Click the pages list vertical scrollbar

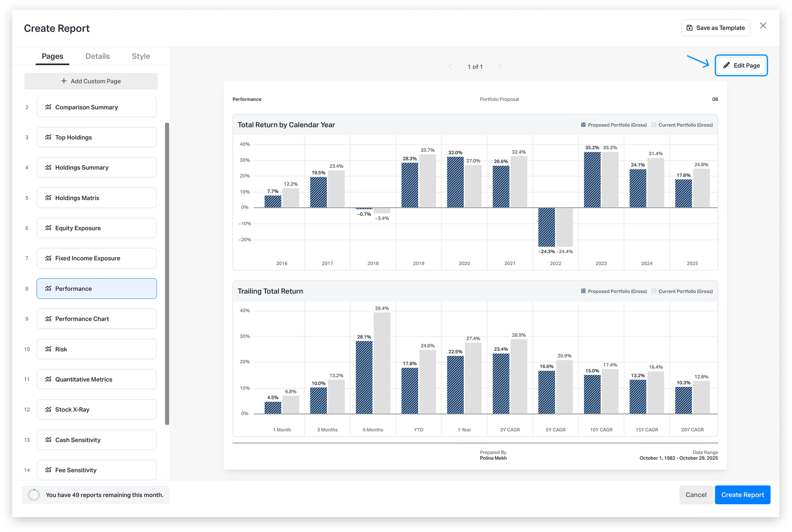coord(167,273)
